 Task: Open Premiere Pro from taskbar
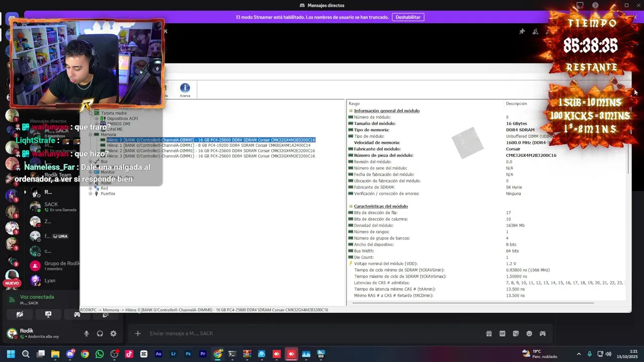tap(203, 354)
